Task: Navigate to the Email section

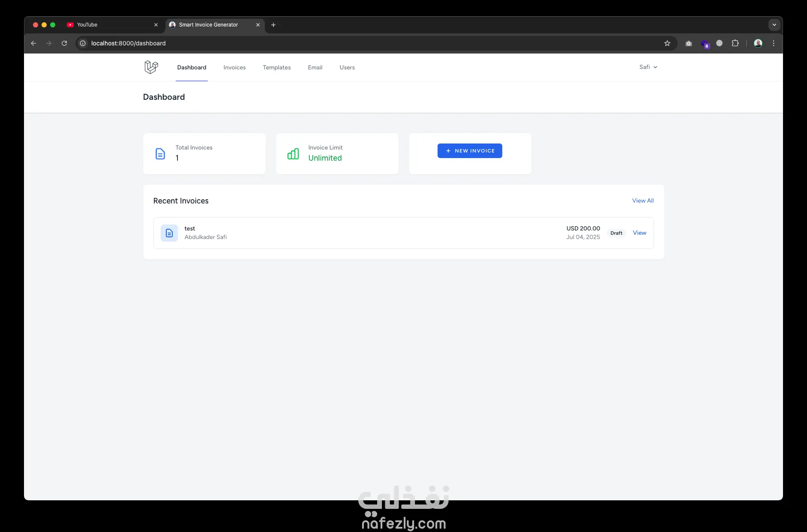Action: point(315,68)
